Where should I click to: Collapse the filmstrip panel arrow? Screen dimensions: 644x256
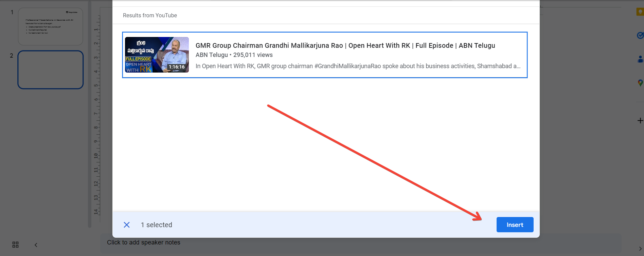click(x=36, y=245)
